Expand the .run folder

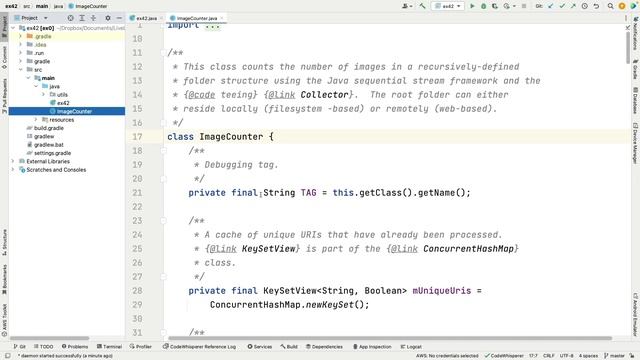click(20, 53)
